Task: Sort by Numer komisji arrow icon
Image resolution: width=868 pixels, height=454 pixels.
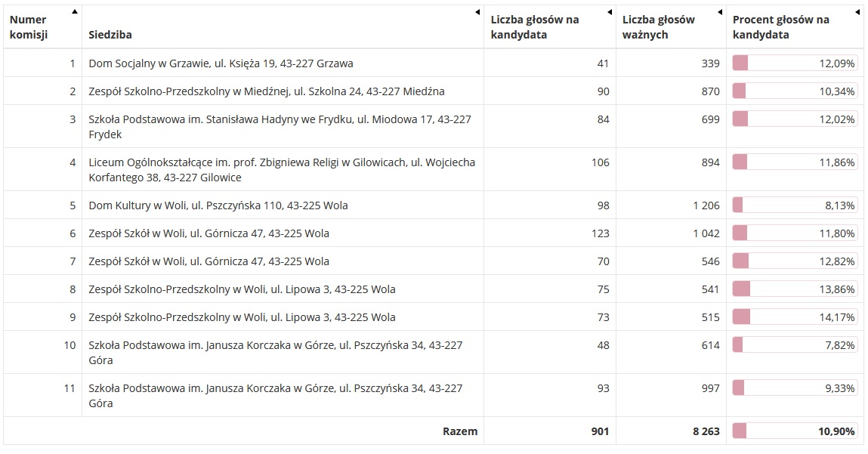Action: coord(75,11)
